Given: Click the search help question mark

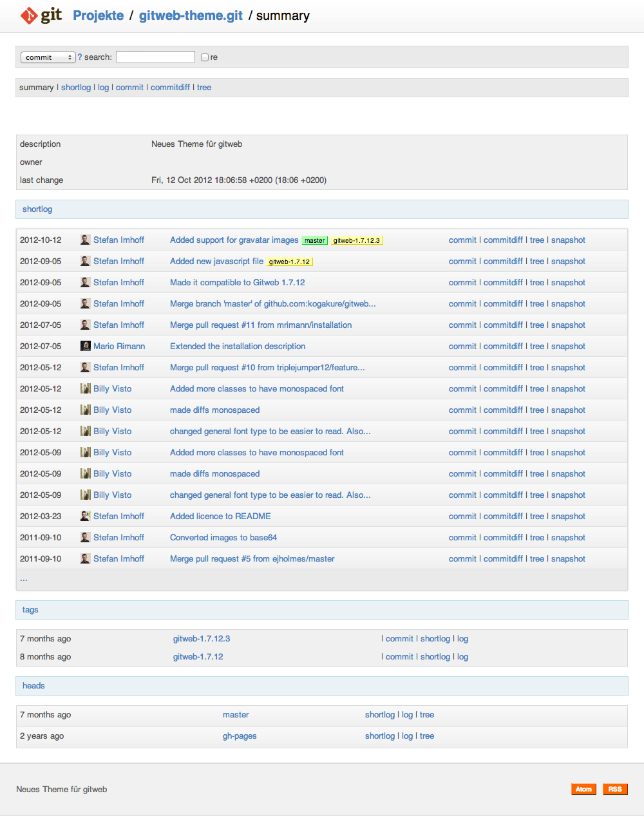Looking at the screenshot, I should [x=80, y=57].
